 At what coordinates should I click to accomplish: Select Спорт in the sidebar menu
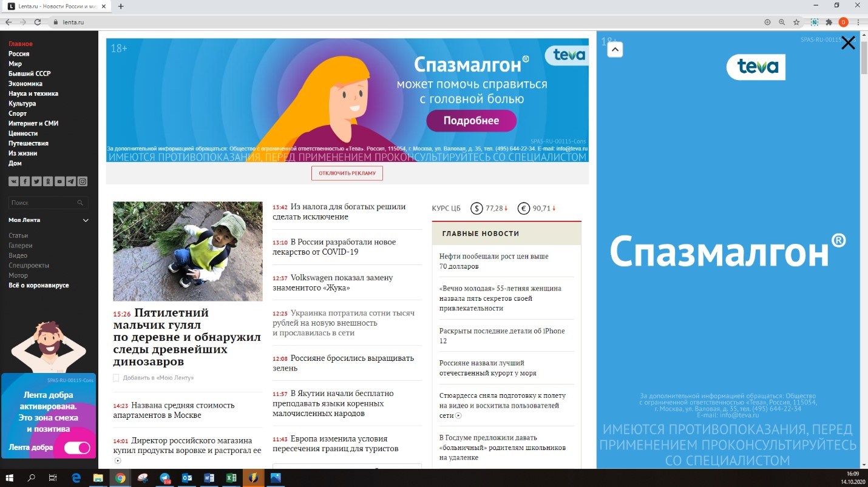click(x=18, y=113)
